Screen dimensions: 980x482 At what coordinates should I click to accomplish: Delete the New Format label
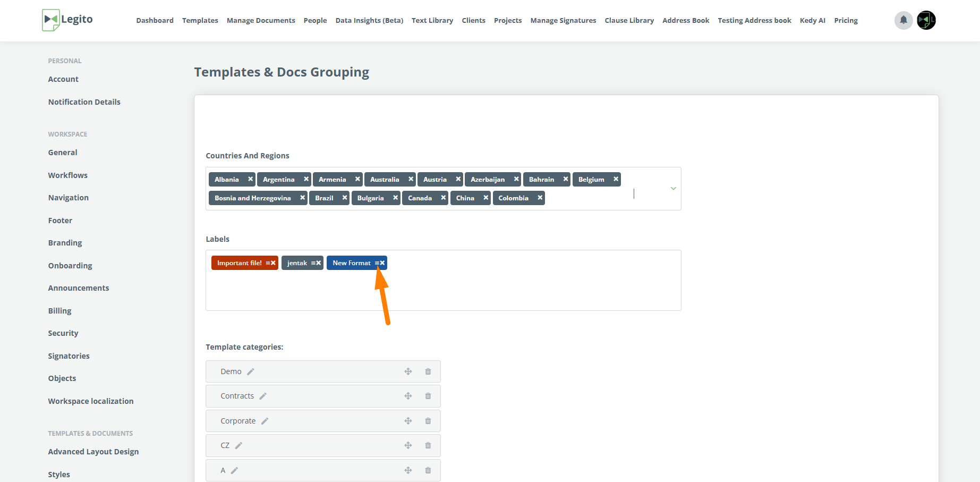point(382,263)
